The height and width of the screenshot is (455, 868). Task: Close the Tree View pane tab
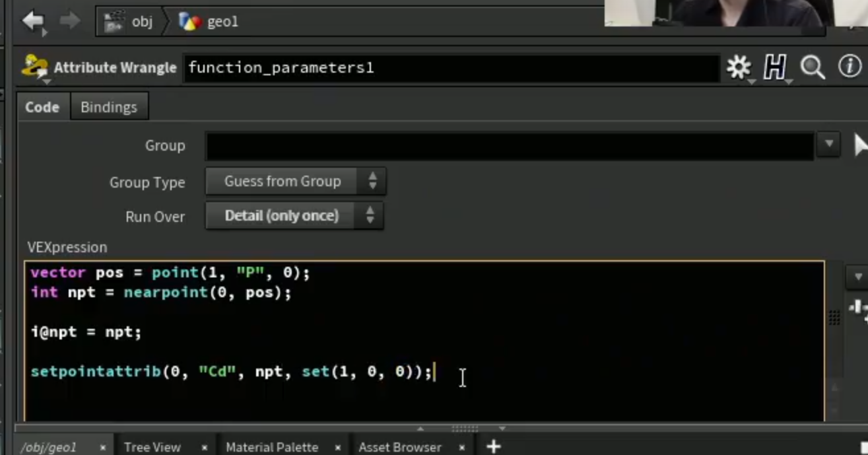(x=205, y=448)
